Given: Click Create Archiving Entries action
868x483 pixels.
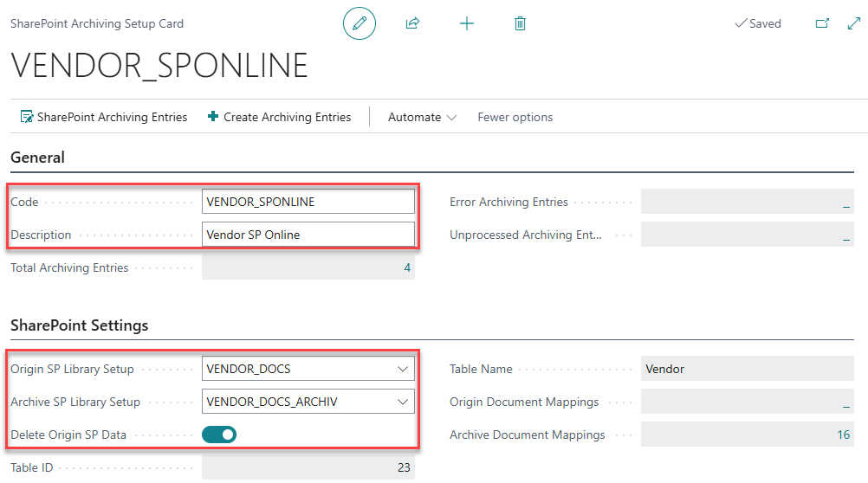Looking at the screenshot, I should (x=279, y=117).
